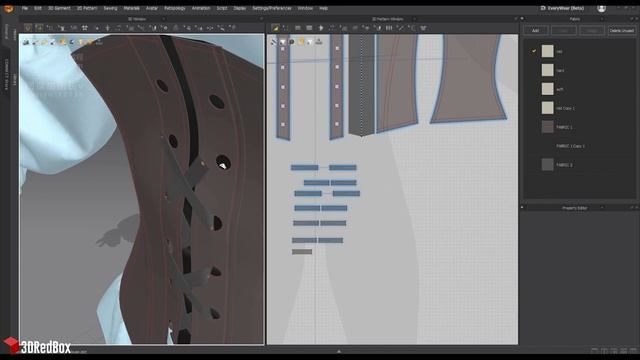The width and height of the screenshot is (640, 360).
Task: Select the FABRIC 1 brown swatch
Action: 547,127
